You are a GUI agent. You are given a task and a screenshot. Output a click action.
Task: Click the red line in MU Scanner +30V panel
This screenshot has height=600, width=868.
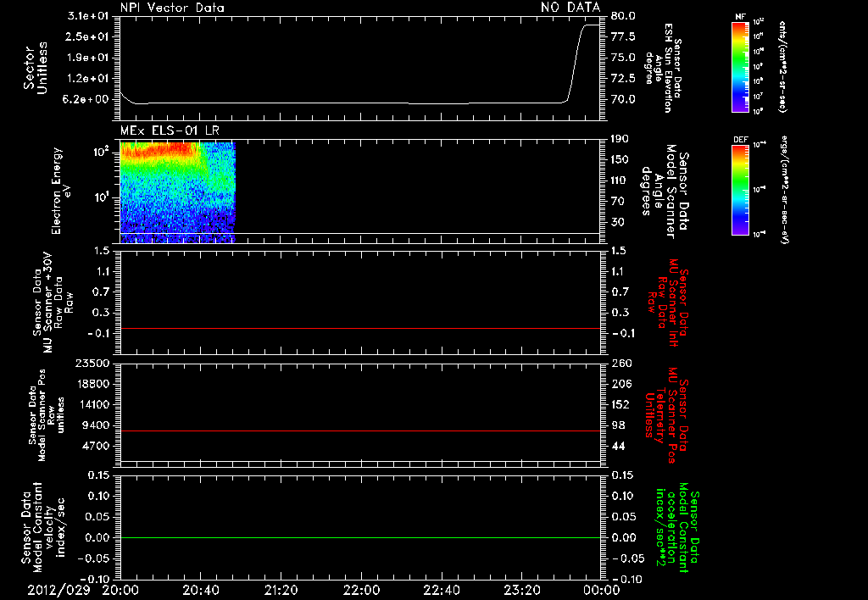tap(359, 328)
